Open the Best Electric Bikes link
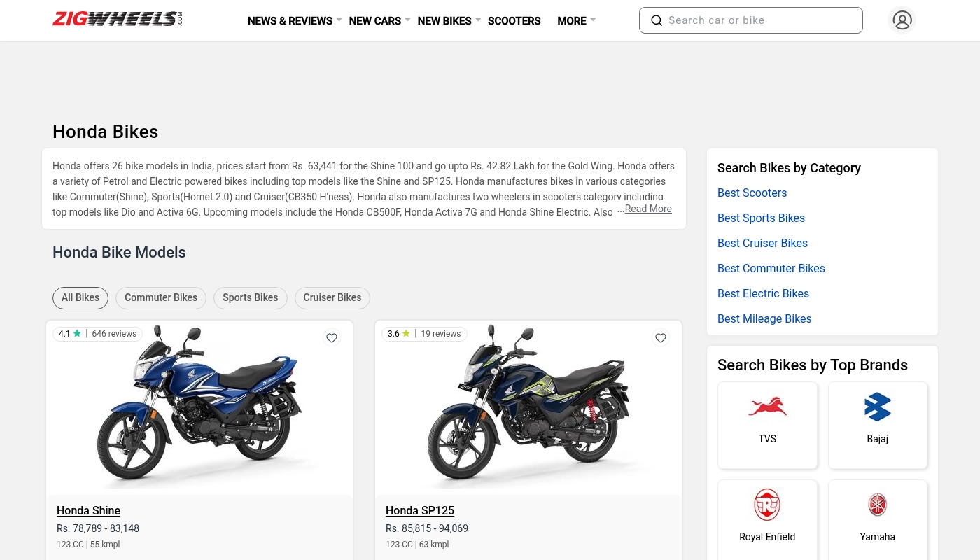 763,294
